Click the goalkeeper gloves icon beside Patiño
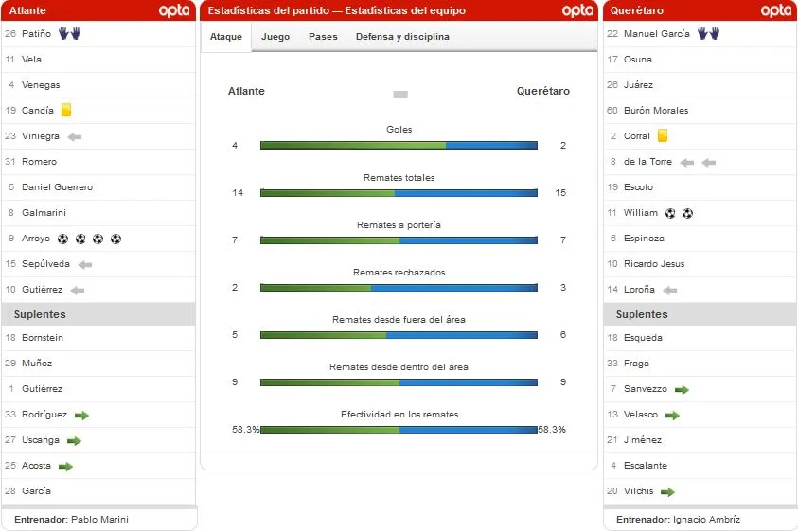 tap(69, 33)
